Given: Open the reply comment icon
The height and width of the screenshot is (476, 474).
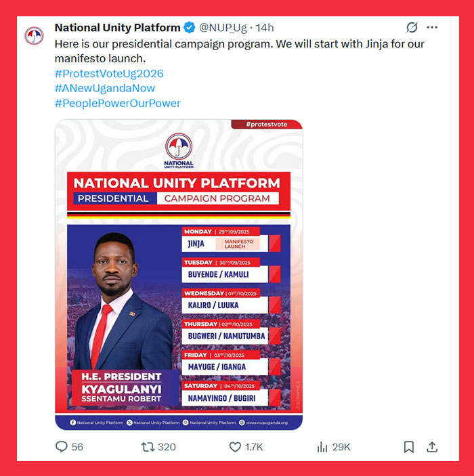Looking at the screenshot, I should tap(62, 447).
